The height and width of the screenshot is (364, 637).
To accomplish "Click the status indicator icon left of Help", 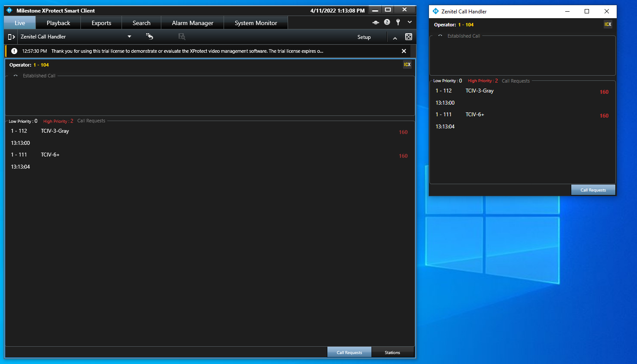I will tap(375, 22).
